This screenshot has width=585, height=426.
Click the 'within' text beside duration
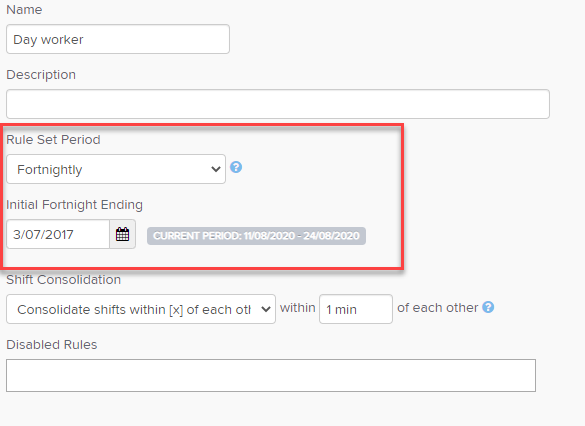click(298, 307)
